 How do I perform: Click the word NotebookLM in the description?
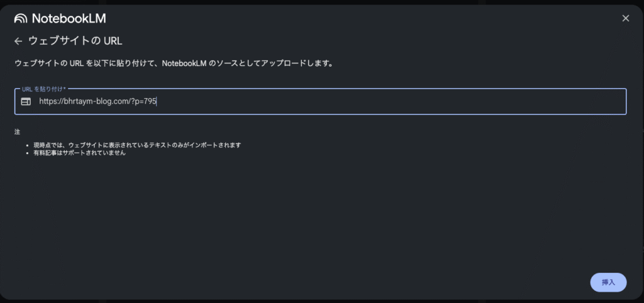point(182,63)
